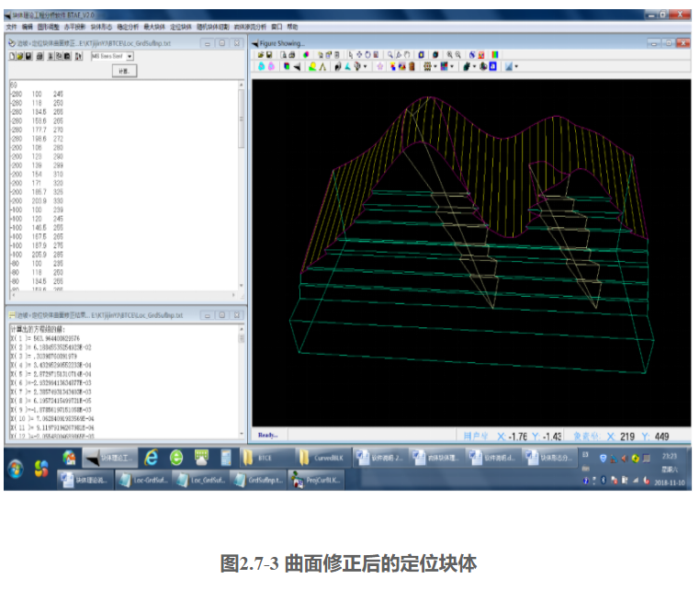Open the 文件 menu
Viewport: 700px width, 590px height.
12,28
